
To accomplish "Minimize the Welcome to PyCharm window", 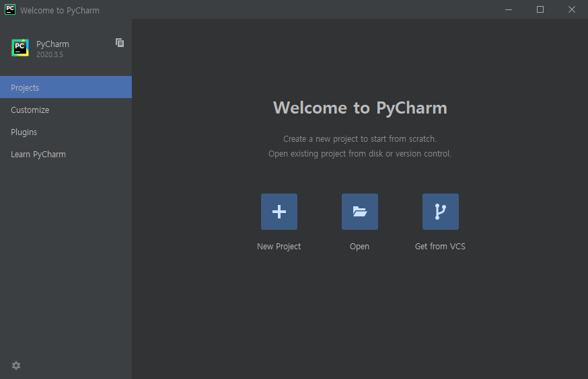I will pyautogui.click(x=509, y=9).
